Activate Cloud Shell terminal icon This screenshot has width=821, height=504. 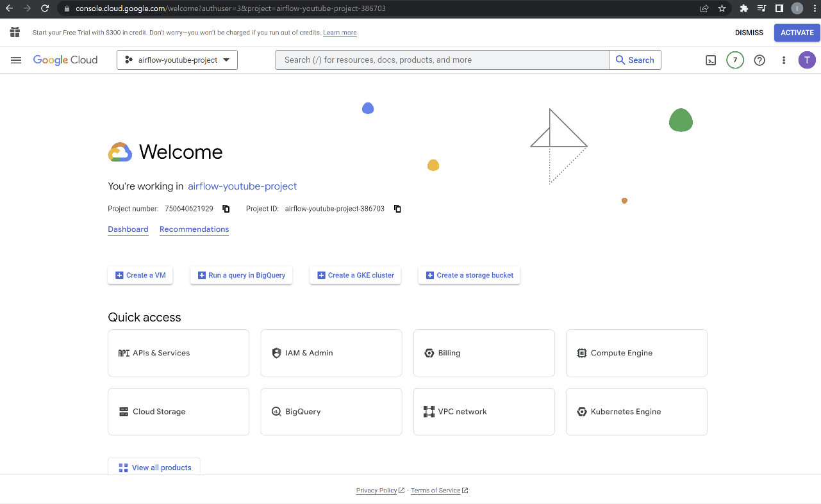[711, 60]
